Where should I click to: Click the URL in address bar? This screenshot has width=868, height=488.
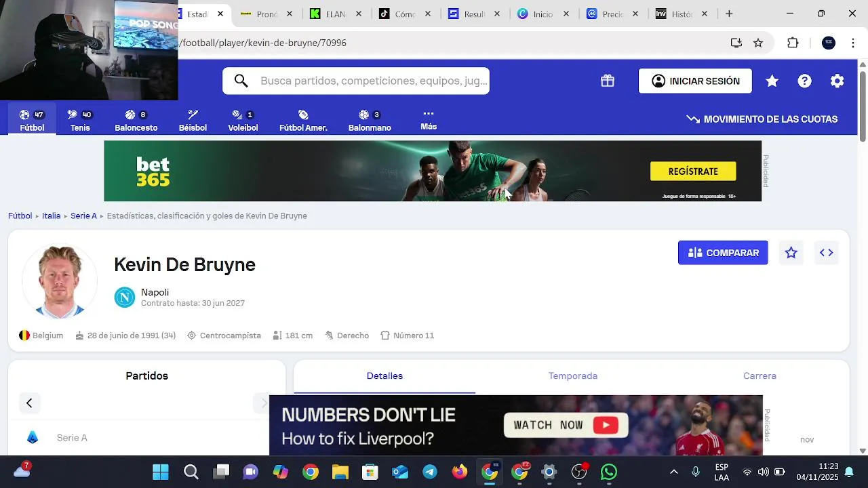[x=264, y=43]
